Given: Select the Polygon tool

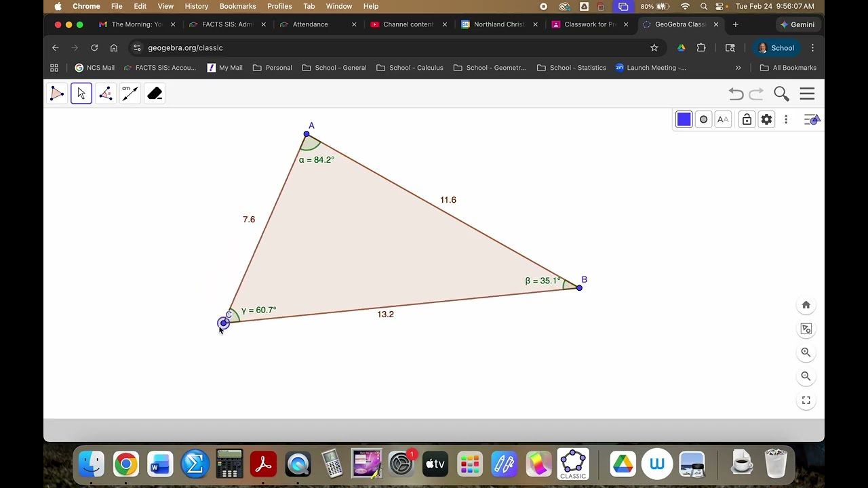Looking at the screenshot, I should click(x=57, y=94).
